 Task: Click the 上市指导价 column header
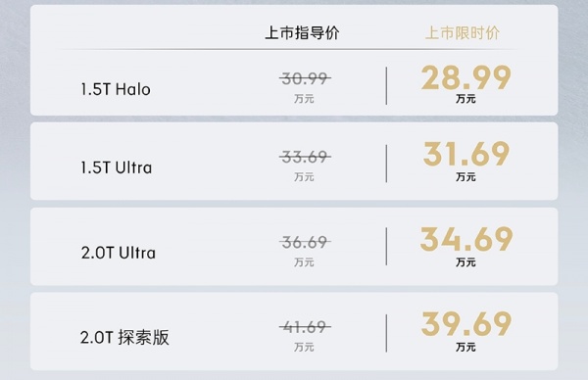click(x=302, y=33)
